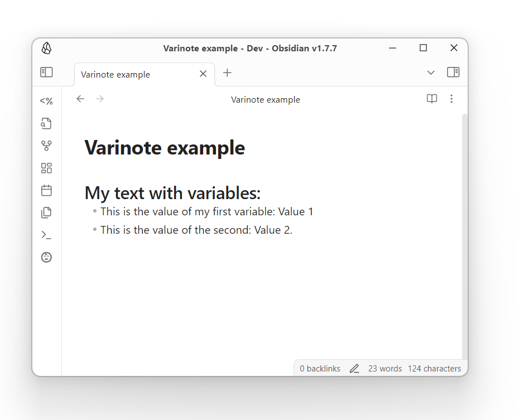Image resolution: width=519 pixels, height=420 pixels.
Task: Click the large Varinote example heading
Action: [165, 147]
